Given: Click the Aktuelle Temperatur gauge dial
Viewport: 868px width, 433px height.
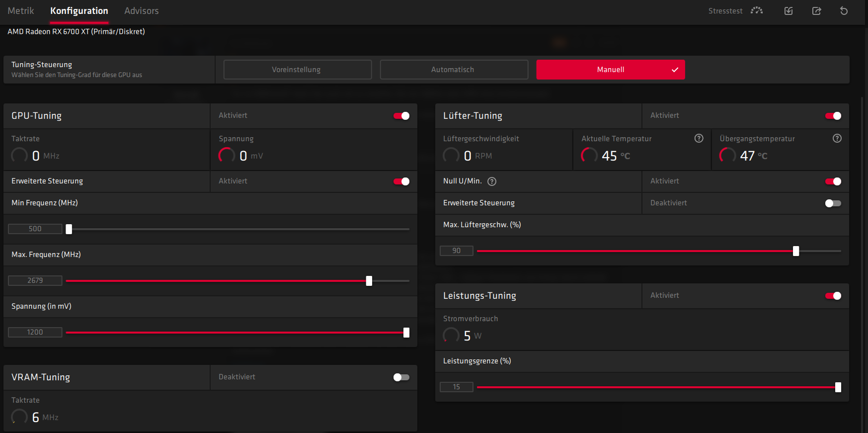Looking at the screenshot, I should coord(589,156).
